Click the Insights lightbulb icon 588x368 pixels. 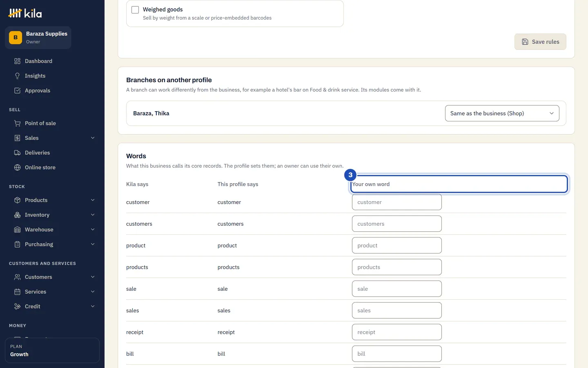click(17, 76)
